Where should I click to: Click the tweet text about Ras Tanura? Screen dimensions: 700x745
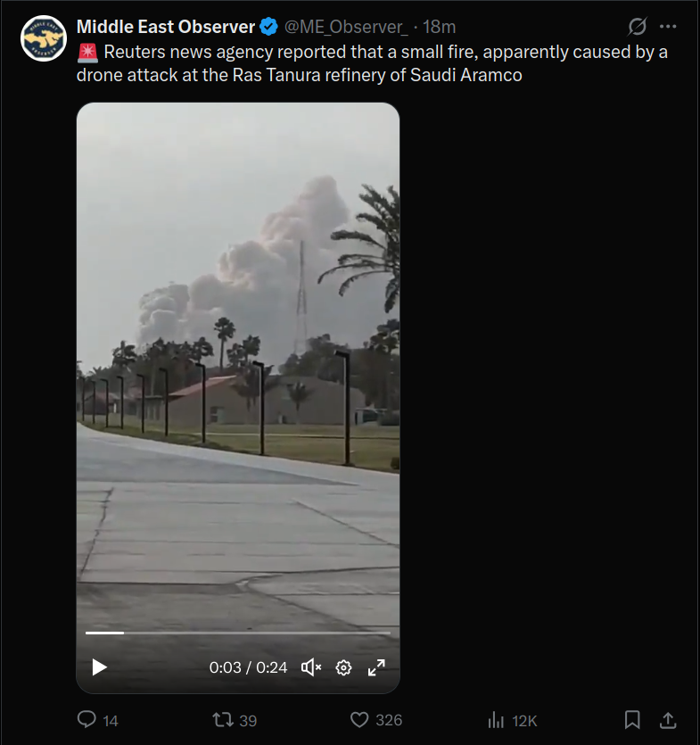372,63
